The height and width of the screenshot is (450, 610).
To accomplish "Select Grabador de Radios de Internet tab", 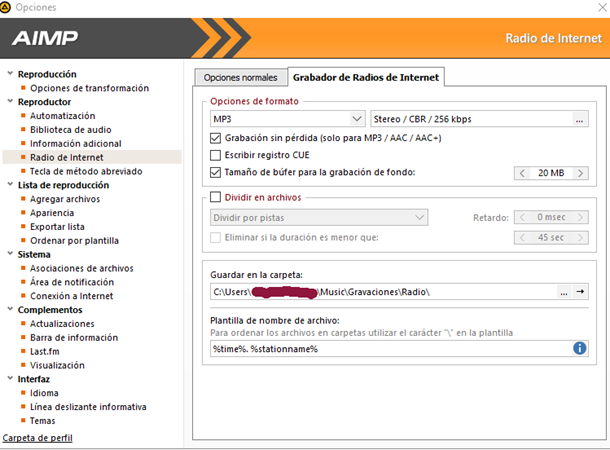I will click(366, 77).
